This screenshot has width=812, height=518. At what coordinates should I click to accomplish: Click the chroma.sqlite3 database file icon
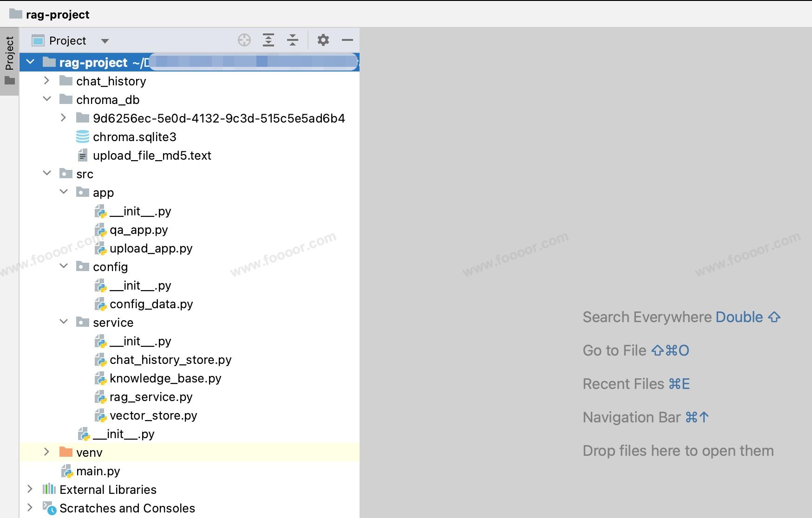[82, 137]
